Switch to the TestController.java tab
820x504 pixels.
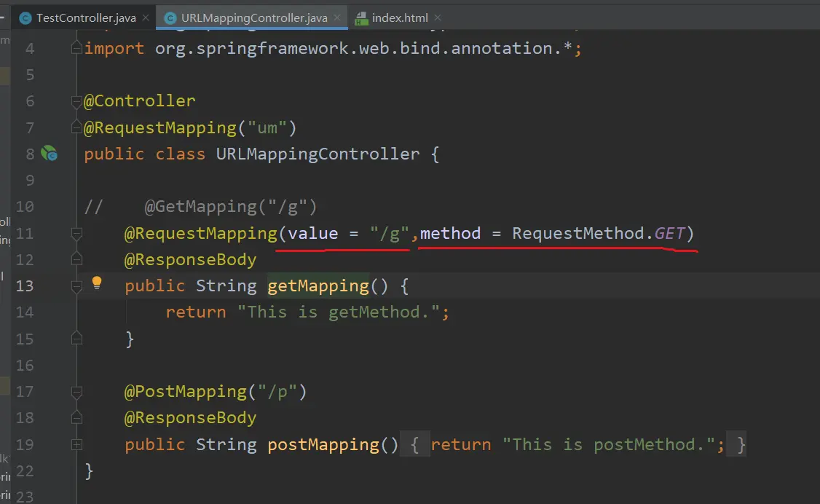(86, 17)
